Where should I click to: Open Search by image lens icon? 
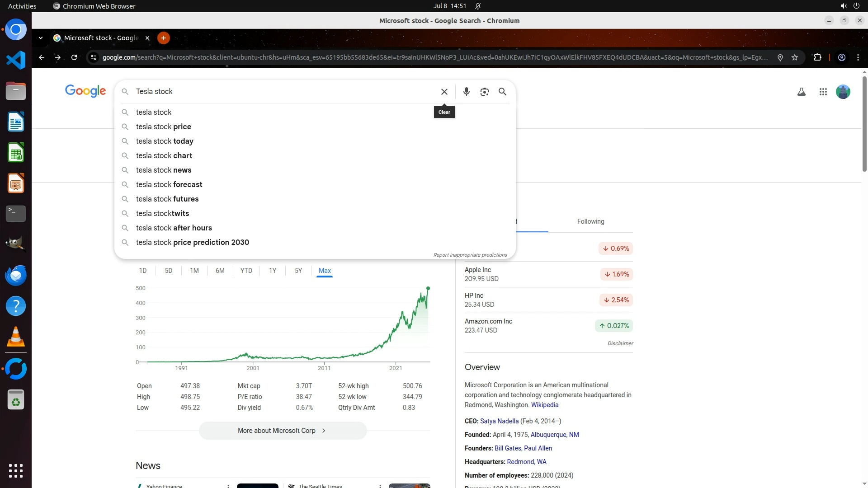[x=484, y=92]
